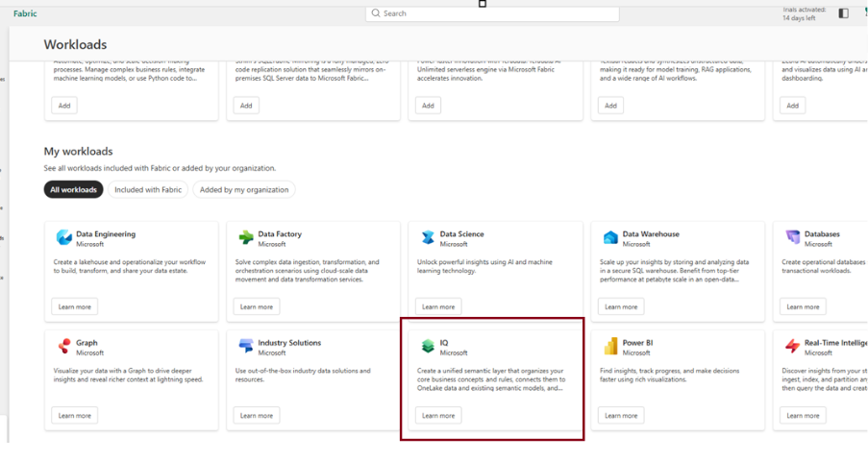The image size is (868, 461).
Task: Select Added by my organization filter
Action: coord(244,189)
